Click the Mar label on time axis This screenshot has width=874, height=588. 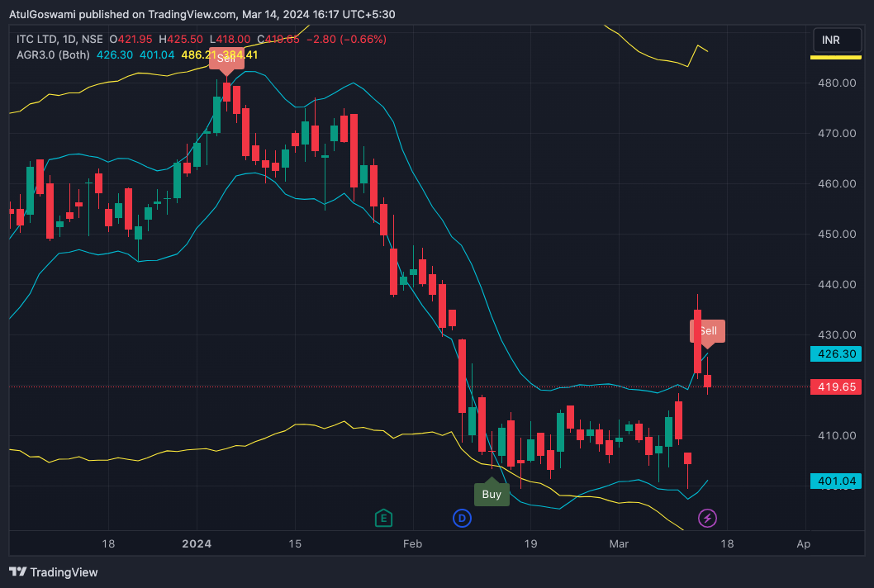619,544
